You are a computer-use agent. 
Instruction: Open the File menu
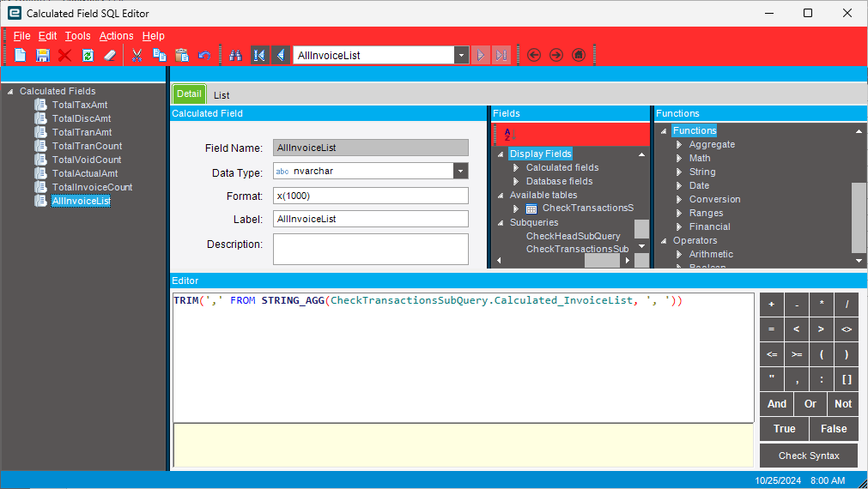click(21, 36)
